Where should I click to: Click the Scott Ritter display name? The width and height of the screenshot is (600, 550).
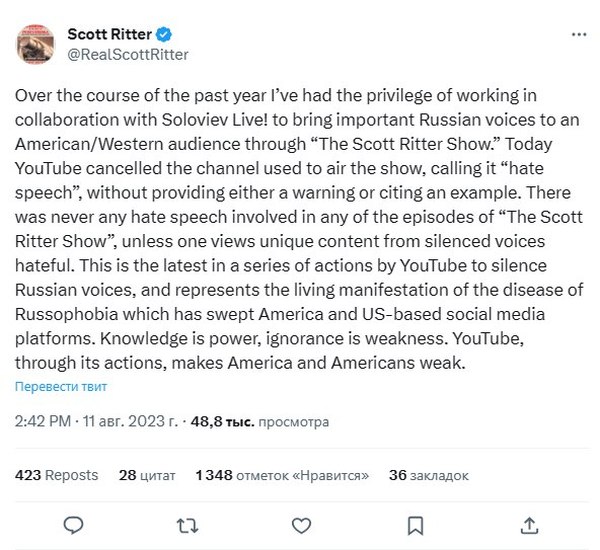tap(109, 35)
